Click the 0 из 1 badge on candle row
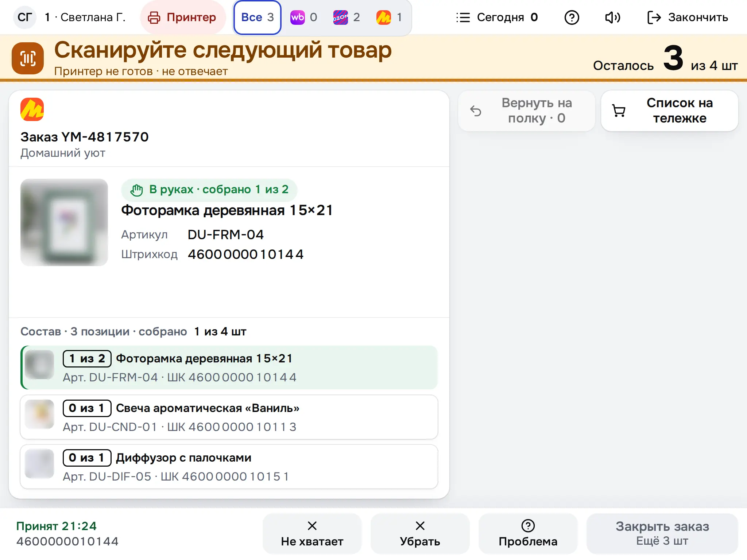This screenshot has width=747, height=560. [x=87, y=408]
